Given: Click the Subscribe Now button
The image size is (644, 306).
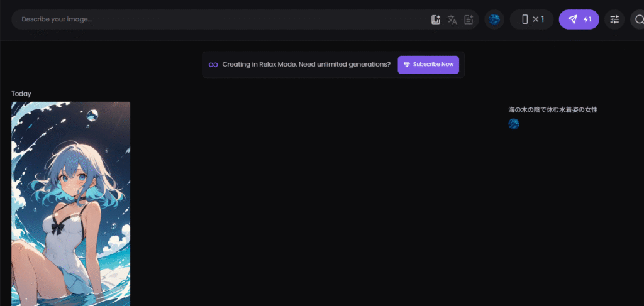Looking at the screenshot, I should (428, 65).
